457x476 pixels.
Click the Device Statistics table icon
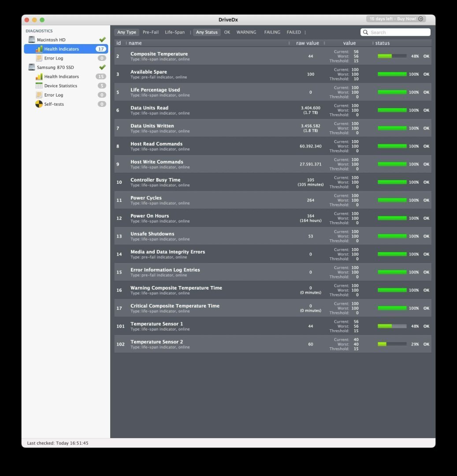pos(39,86)
